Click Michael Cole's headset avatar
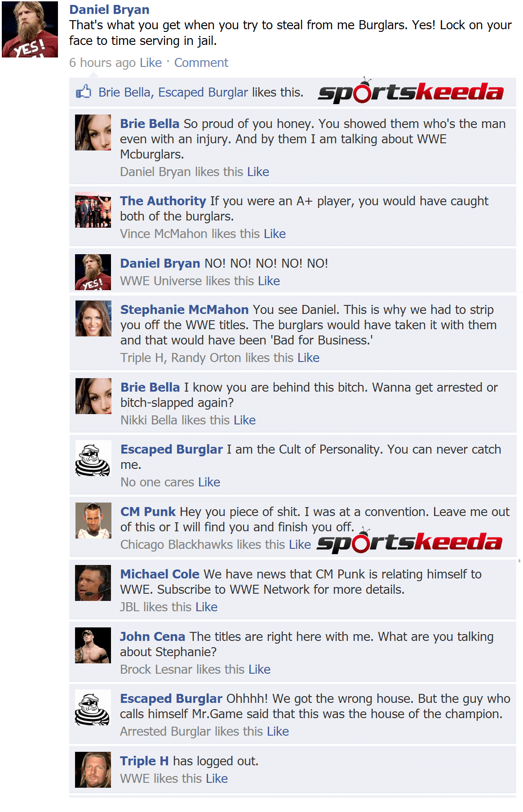 click(93, 583)
